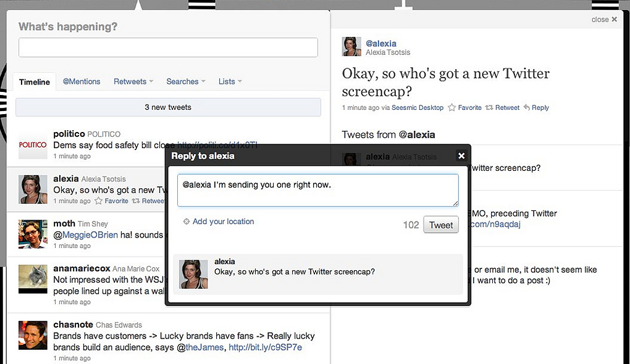
Task: Click anamariecox's cat avatar
Action: tap(33, 279)
